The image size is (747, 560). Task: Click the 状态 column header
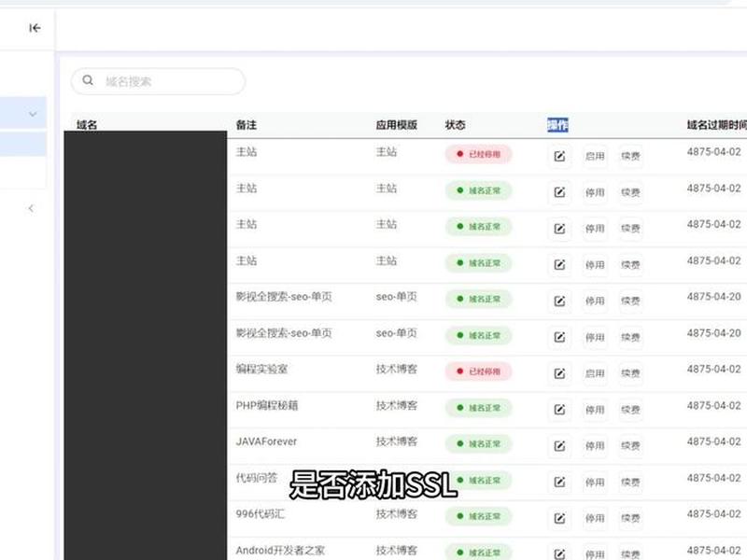[455, 125]
